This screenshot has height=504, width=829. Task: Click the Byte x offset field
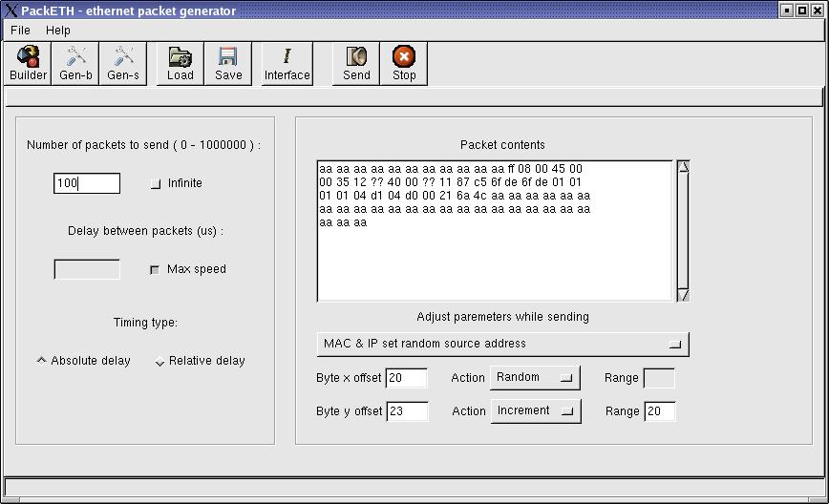click(406, 378)
